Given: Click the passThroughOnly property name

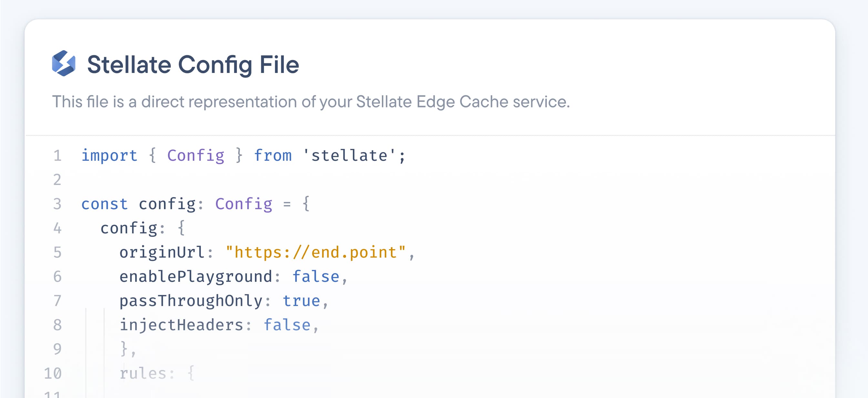Looking at the screenshot, I should (191, 301).
